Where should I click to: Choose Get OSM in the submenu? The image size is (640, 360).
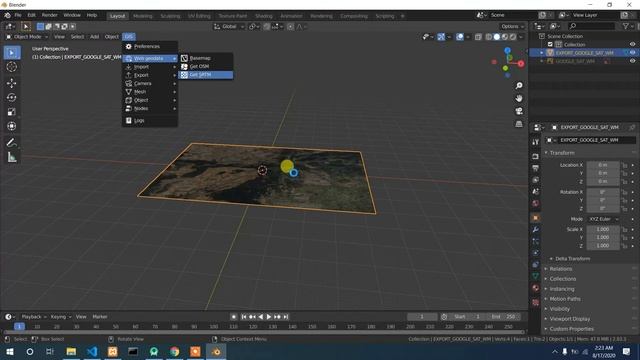point(206,67)
